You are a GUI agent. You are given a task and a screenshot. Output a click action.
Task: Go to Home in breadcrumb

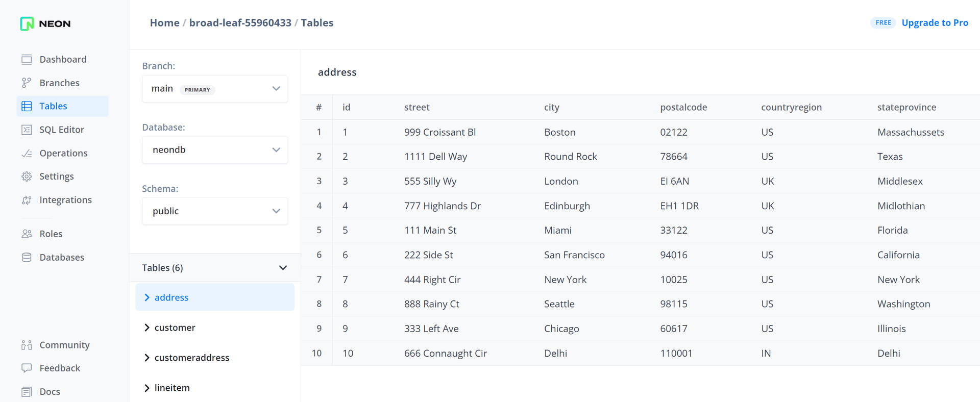(x=164, y=23)
